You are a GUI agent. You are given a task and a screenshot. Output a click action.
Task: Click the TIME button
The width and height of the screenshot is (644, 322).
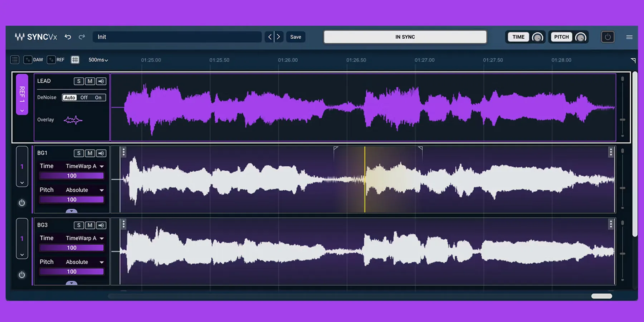point(518,37)
